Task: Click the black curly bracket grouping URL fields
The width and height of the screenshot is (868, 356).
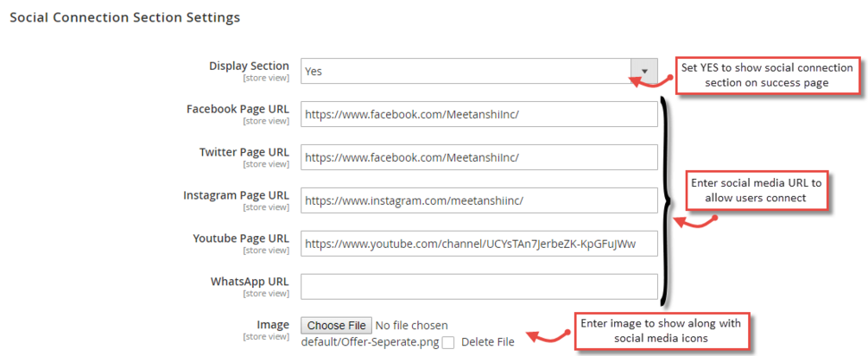Action: (x=665, y=200)
